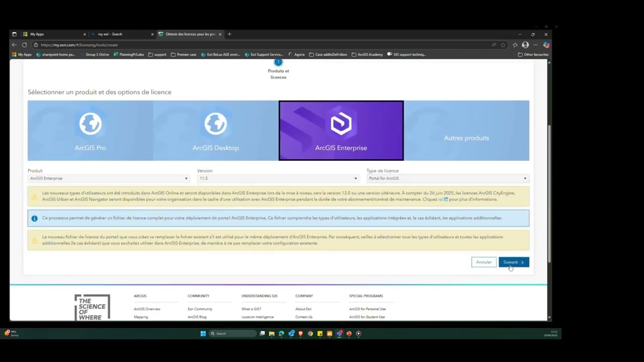
Task: Open the Mapping footer link
Action: click(x=141, y=317)
